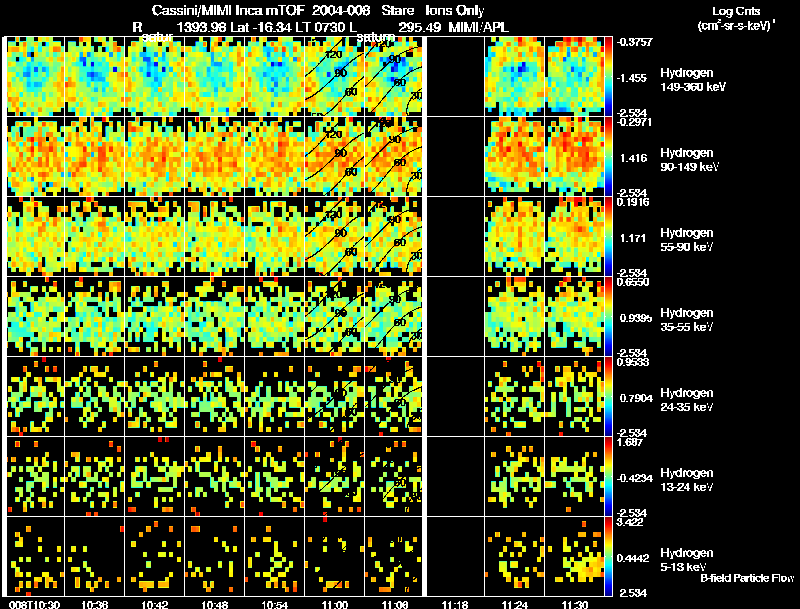Select the 55-90 keV panel at 10:42
Screen dimensions: 800x609
(x=155, y=237)
